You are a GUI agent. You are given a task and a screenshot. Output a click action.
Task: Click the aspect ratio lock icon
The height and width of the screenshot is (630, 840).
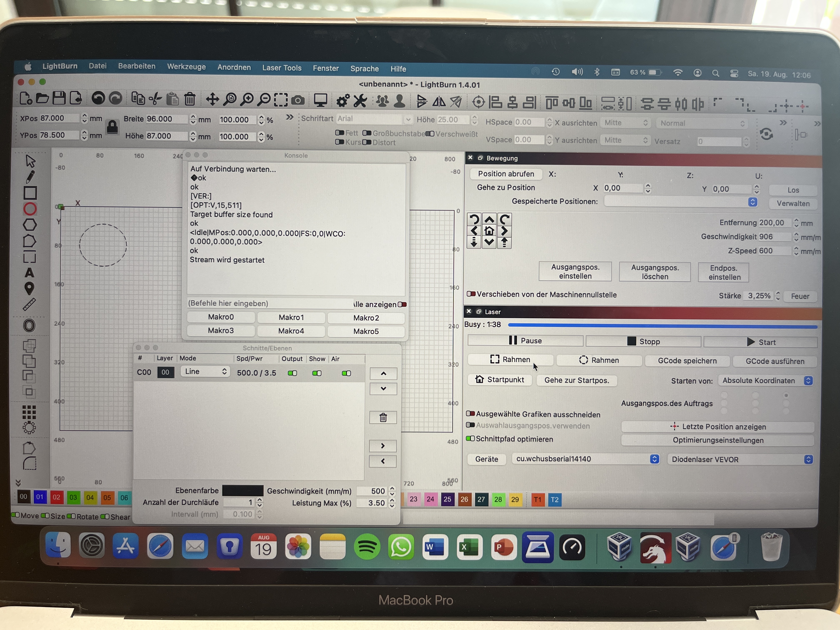tap(112, 127)
